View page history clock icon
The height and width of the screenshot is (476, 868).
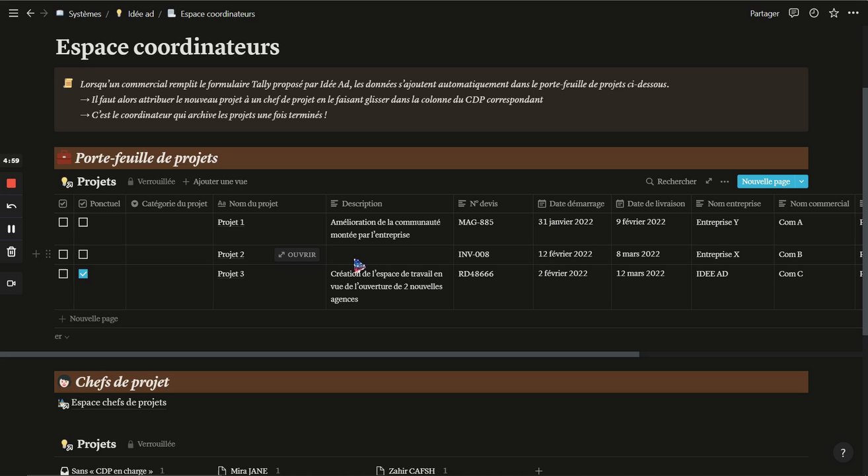(x=814, y=13)
